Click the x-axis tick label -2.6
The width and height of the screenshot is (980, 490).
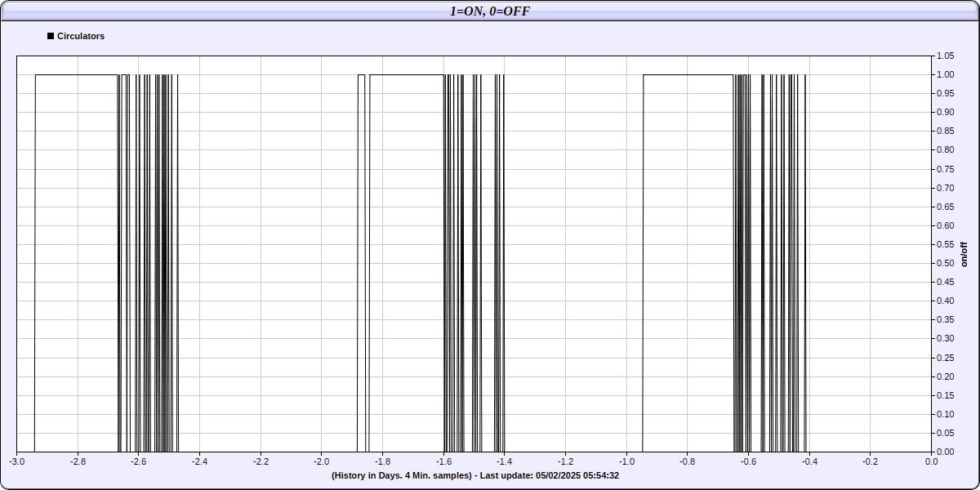[x=139, y=461]
